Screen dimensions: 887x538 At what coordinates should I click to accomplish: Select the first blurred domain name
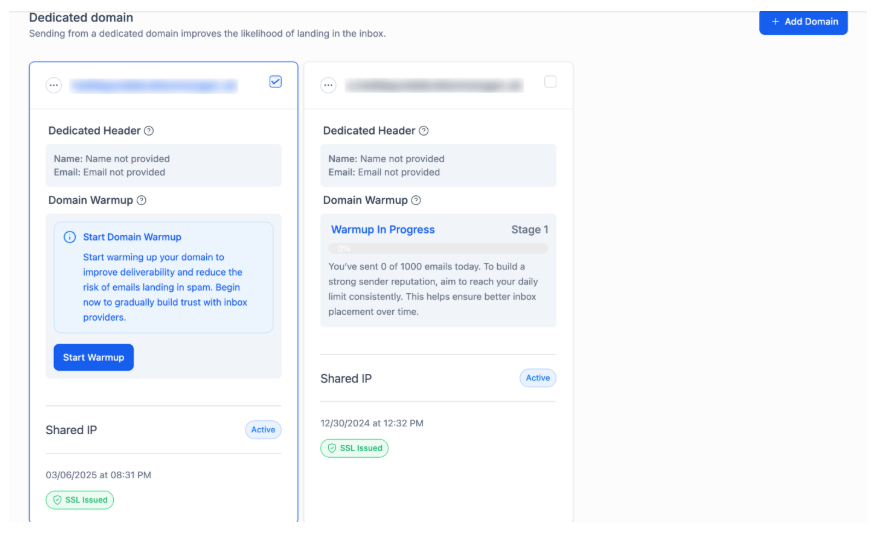[x=154, y=86]
